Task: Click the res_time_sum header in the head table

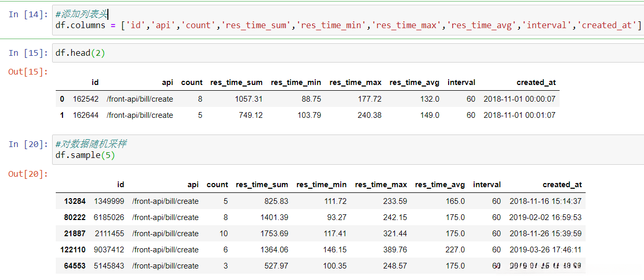Action: (x=236, y=82)
